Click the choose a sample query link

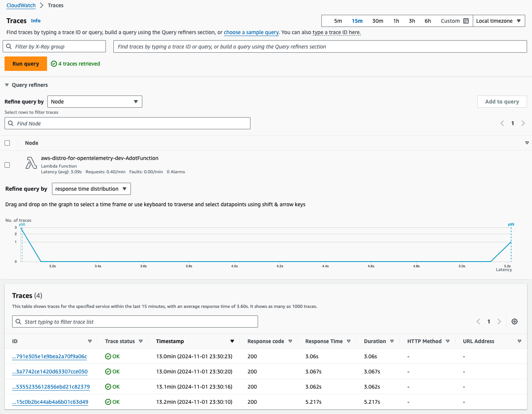(x=251, y=32)
